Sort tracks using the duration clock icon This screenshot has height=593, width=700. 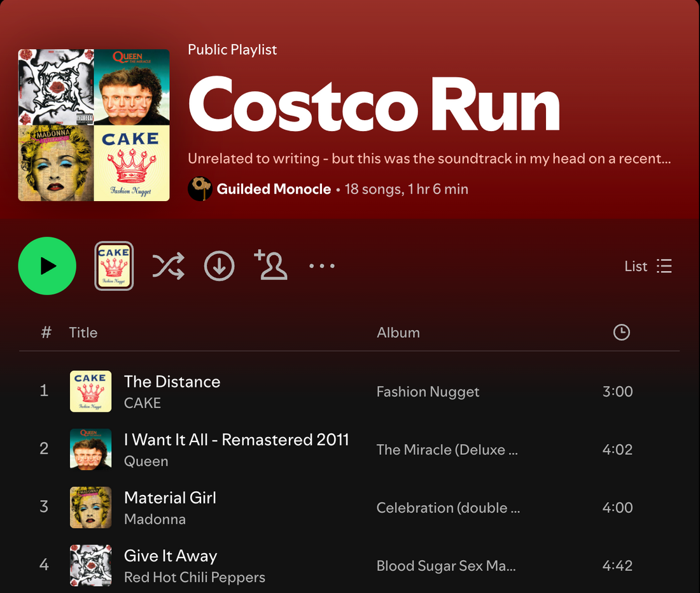point(621,332)
